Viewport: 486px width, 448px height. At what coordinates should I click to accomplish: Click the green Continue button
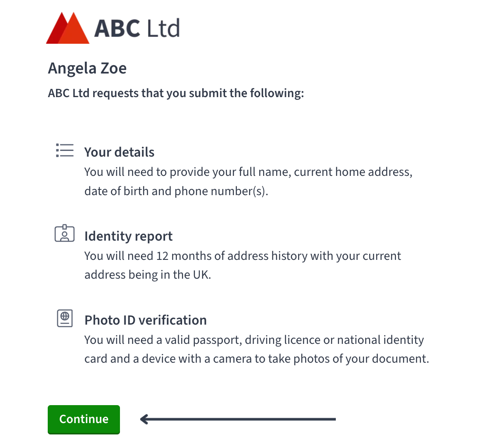(x=84, y=420)
